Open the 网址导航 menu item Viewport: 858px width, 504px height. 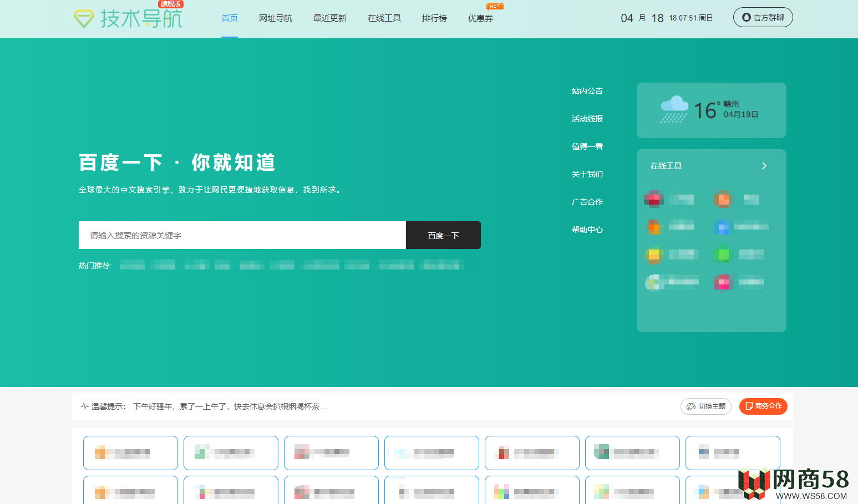276,18
